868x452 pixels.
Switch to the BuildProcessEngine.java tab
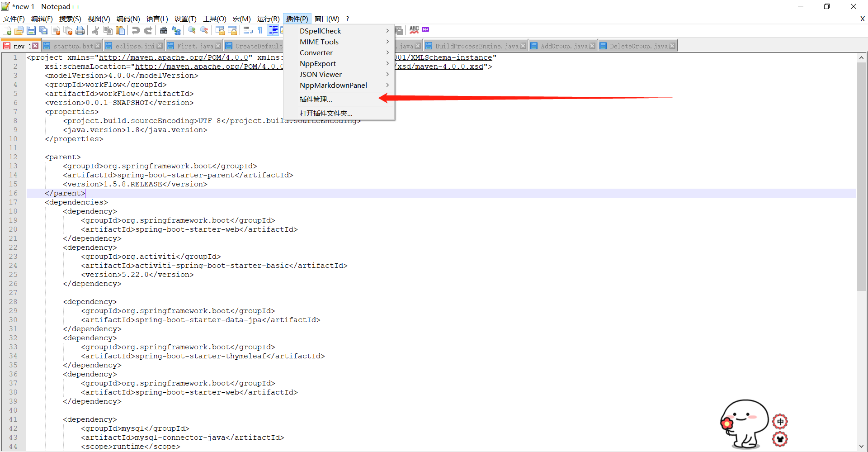475,46
